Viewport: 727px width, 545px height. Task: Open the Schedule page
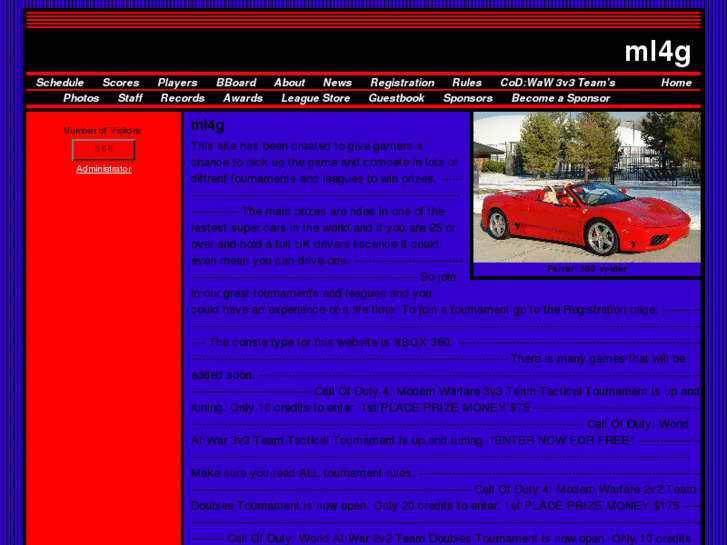(x=60, y=83)
